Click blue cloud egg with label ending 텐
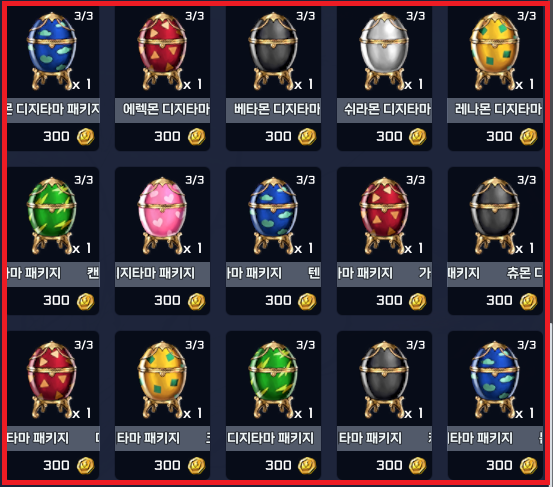This screenshot has height=487, width=553. point(273,215)
